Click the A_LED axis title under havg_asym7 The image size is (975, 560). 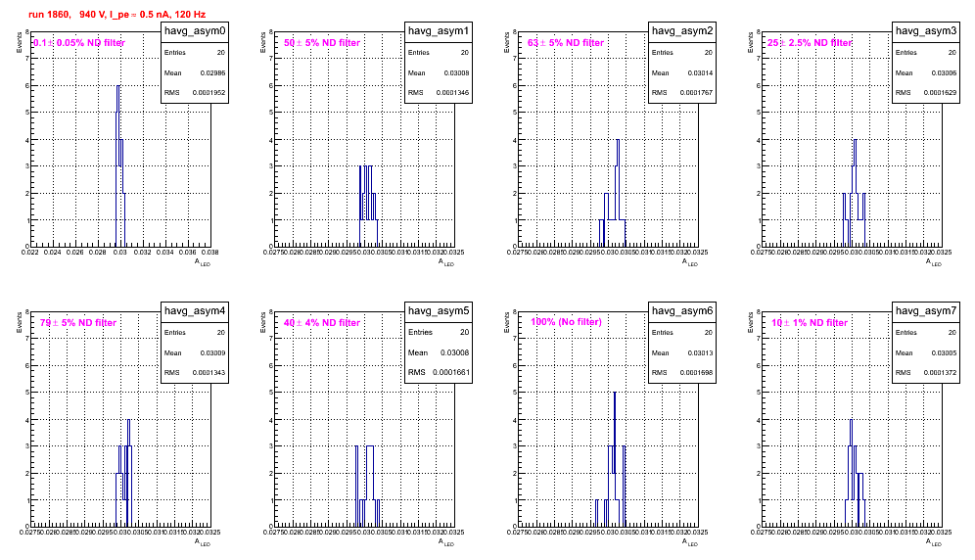[934, 542]
